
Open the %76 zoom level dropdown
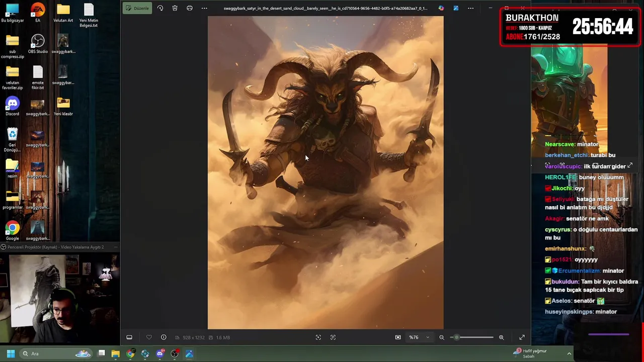click(419, 337)
